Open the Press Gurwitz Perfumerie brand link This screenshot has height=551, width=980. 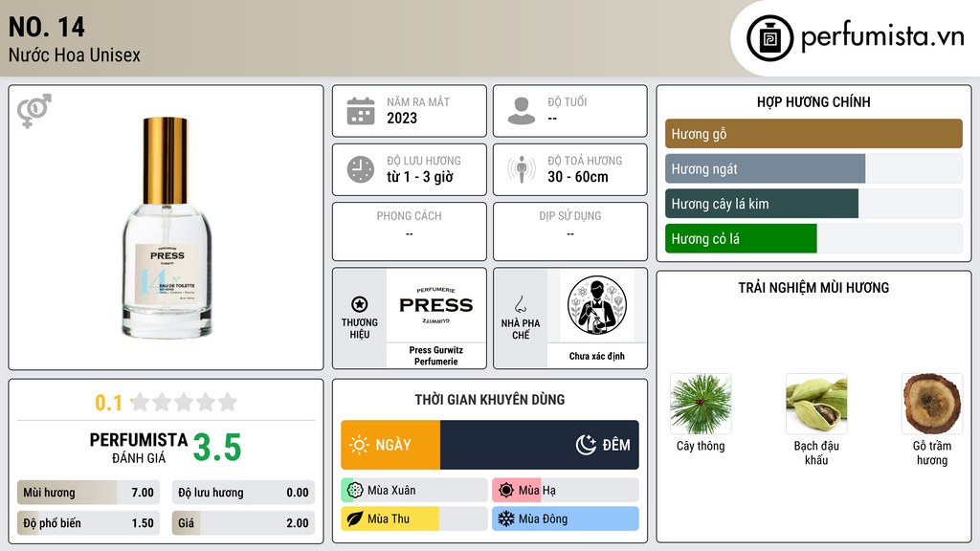click(435, 356)
